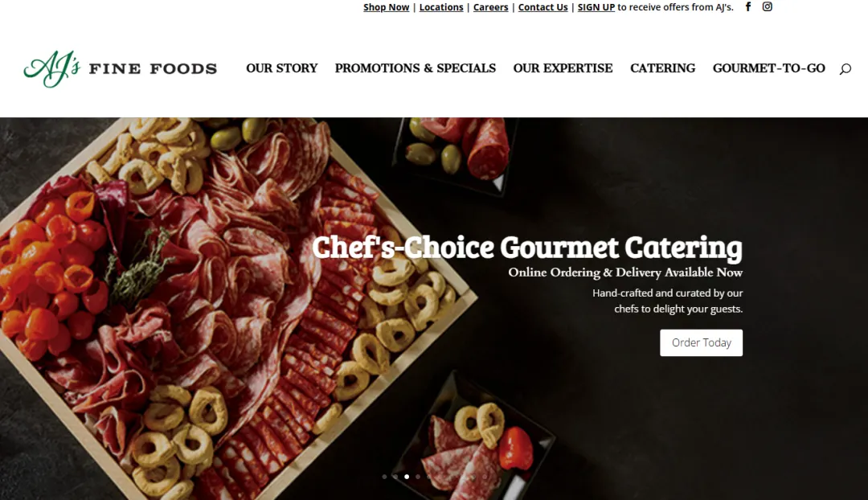Open the Contact Us link
The height and width of the screenshot is (500, 868).
click(x=543, y=7)
